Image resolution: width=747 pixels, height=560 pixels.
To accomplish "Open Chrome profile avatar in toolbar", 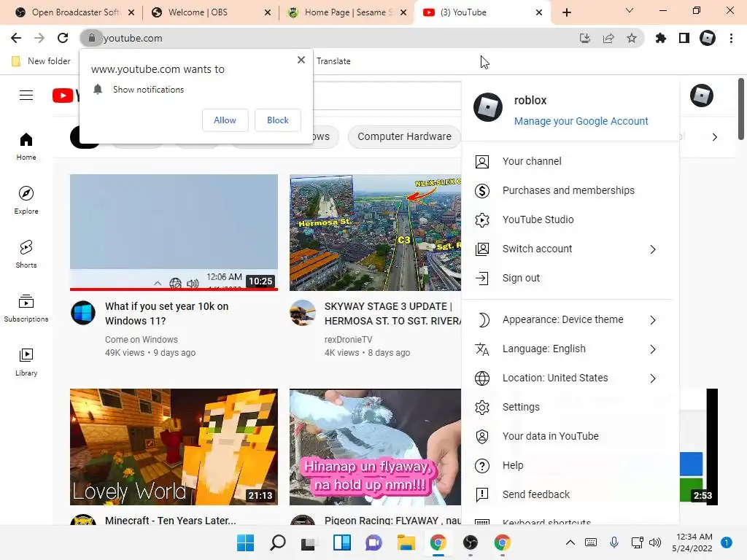I will (x=708, y=38).
